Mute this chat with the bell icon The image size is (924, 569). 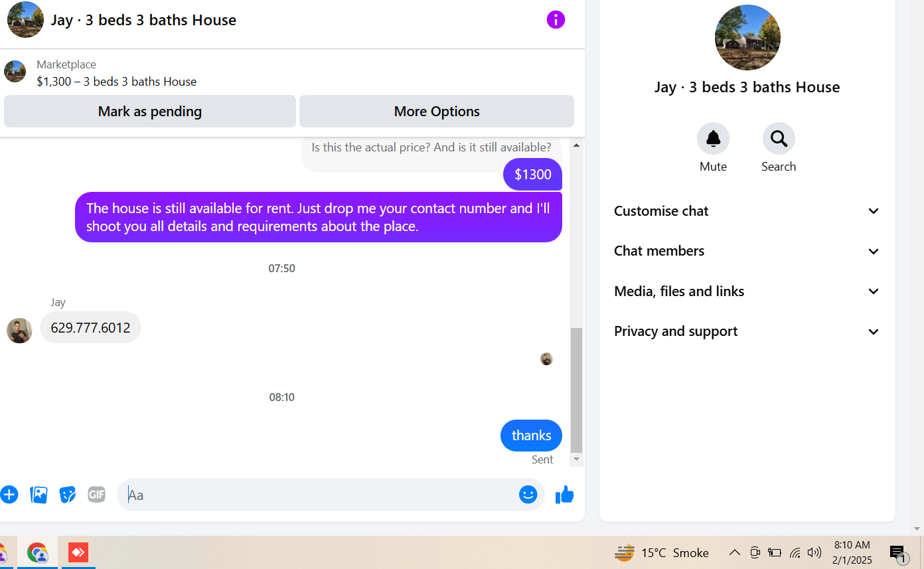pyautogui.click(x=713, y=139)
